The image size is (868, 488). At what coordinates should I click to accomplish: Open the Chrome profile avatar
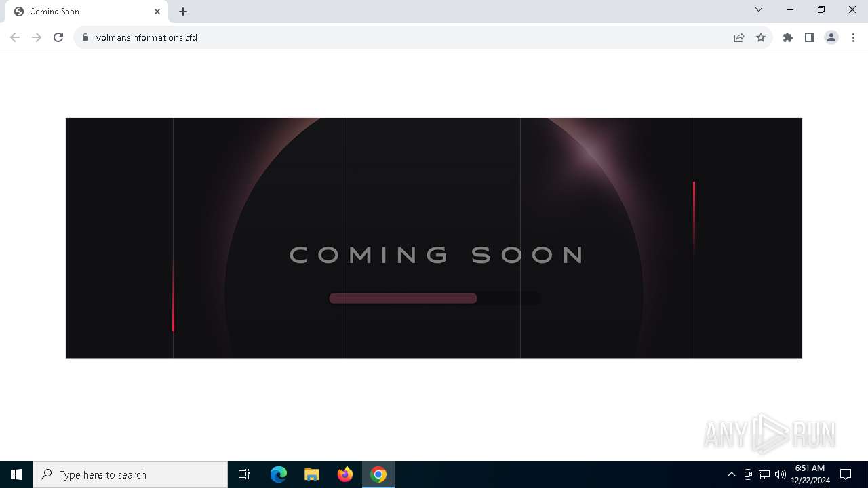(831, 37)
